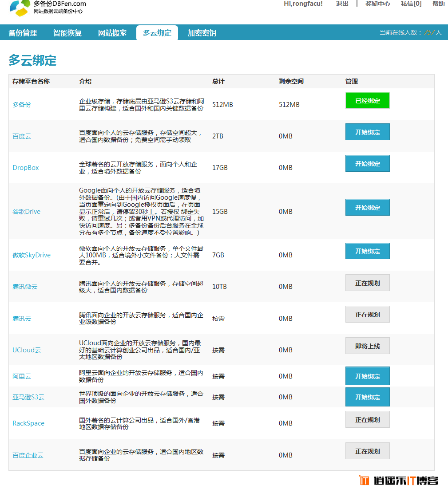Open the 腾讯微云 platform link

pyautogui.click(x=25, y=287)
